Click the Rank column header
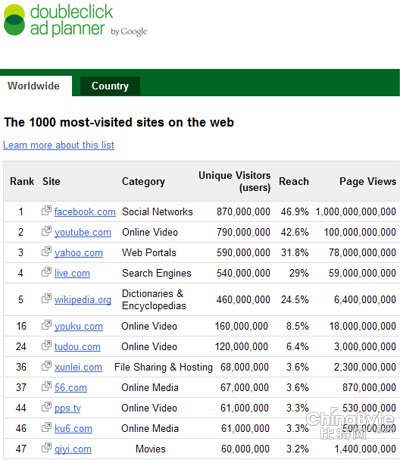400x460 pixels. [x=22, y=181]
